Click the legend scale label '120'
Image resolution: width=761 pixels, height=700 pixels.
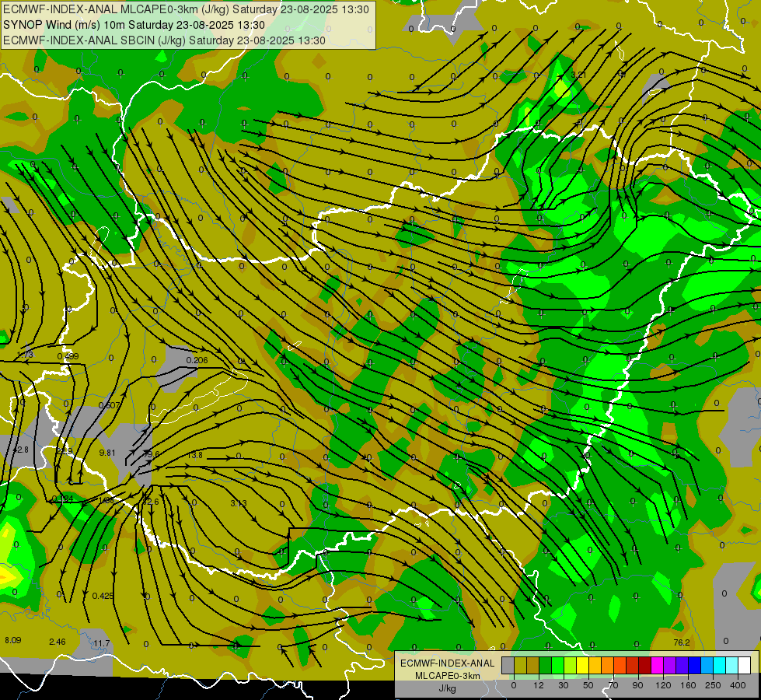[664, 685]
